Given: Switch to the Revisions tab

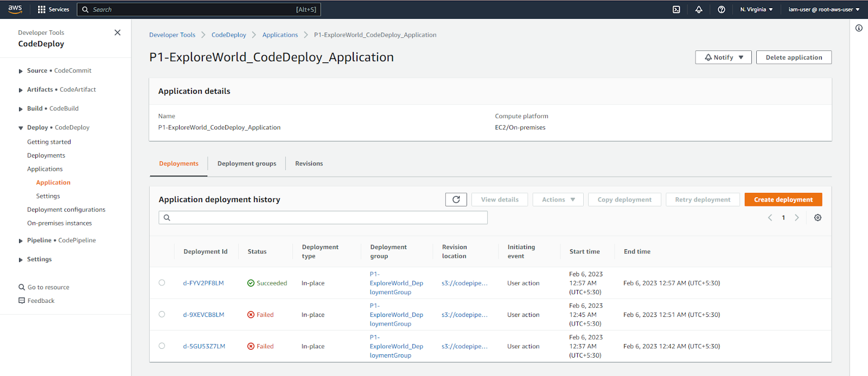Looking at the screenshot, I should (x=309, y=164).
